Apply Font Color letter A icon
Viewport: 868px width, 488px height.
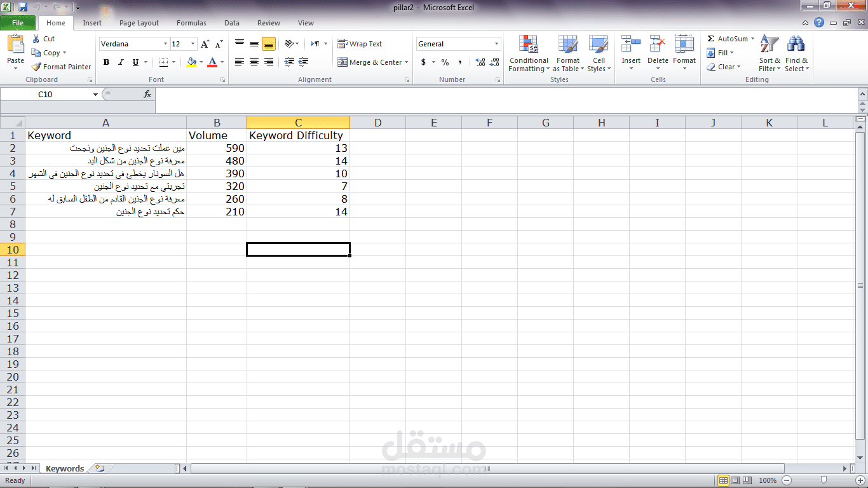tap(212, 62)
